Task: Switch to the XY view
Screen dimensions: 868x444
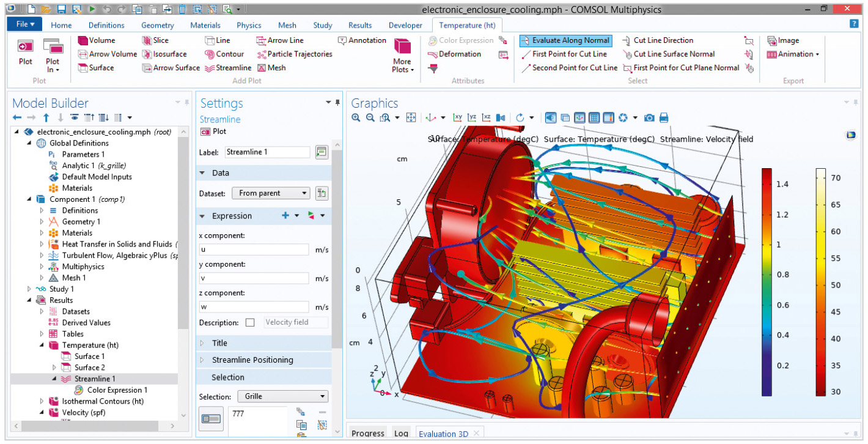Action: tap(457, 117)
